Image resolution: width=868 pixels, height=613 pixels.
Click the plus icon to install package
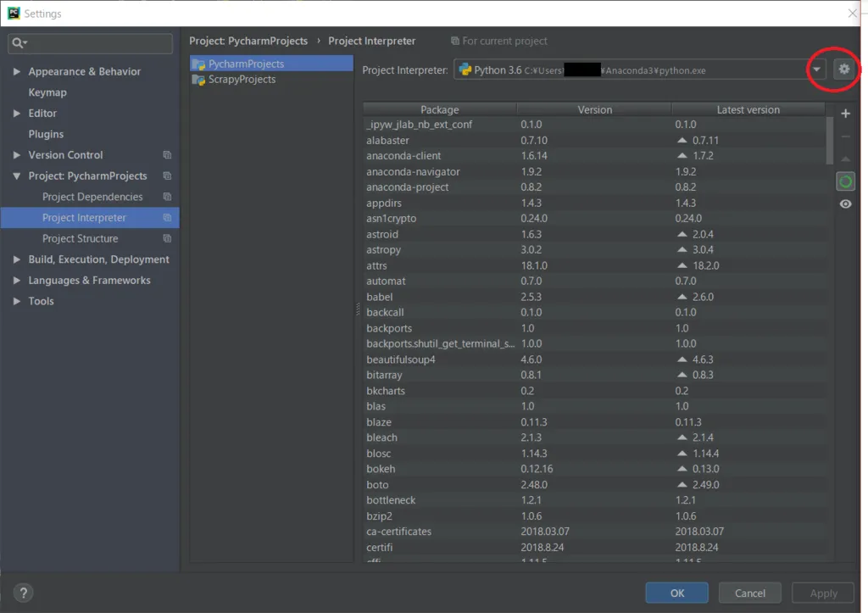pos(845,114)
